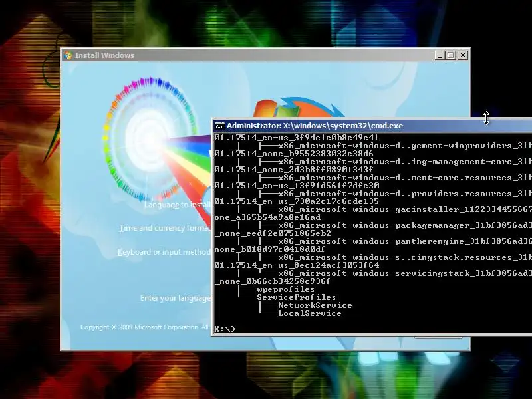This screenshot has width=532, height=399.
Task: Select the LocalService tree entry
Action: (x=310, y=313)
